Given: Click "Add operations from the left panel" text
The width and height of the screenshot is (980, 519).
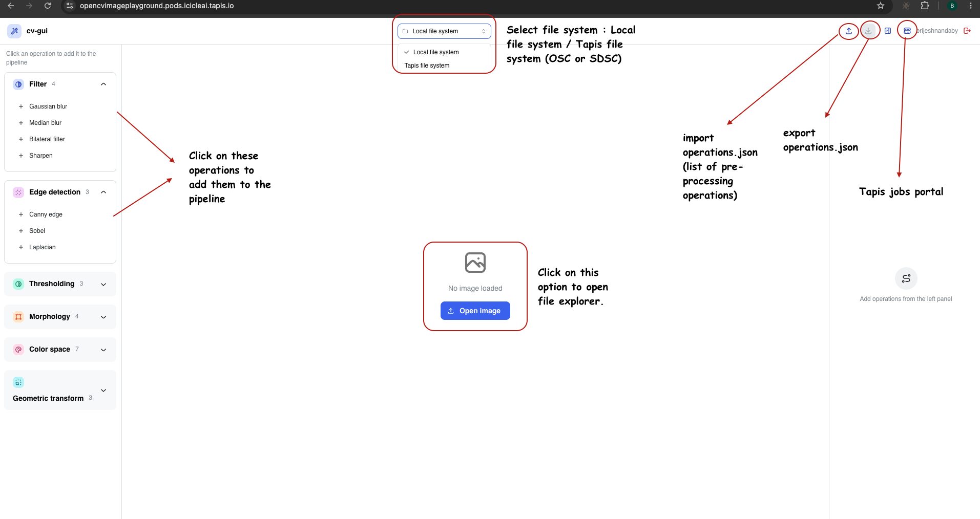Looking at the screenshot, I should pyautogui.click(x=906, y=299).
